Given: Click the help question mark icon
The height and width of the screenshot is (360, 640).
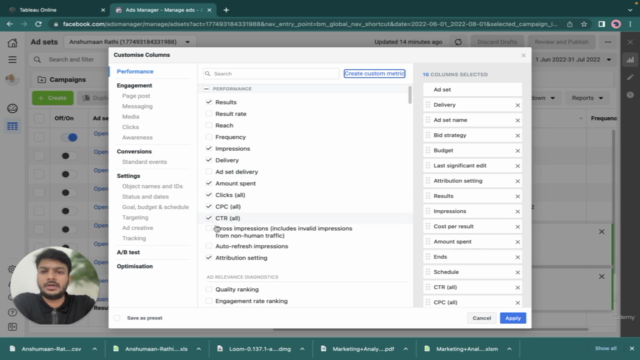Looking at the screenshot, I should pos(12,313).
